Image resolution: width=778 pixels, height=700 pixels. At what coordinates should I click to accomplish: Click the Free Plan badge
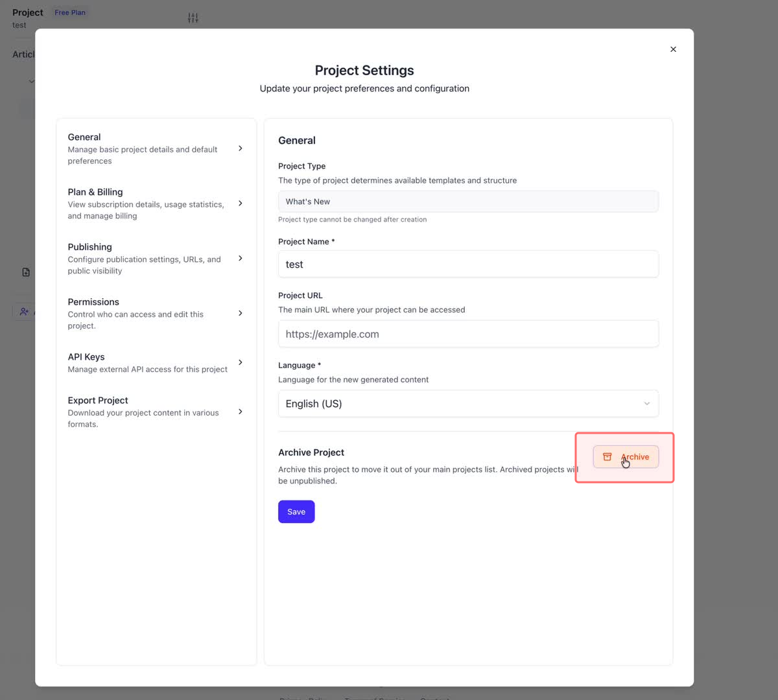pos(70,12)
